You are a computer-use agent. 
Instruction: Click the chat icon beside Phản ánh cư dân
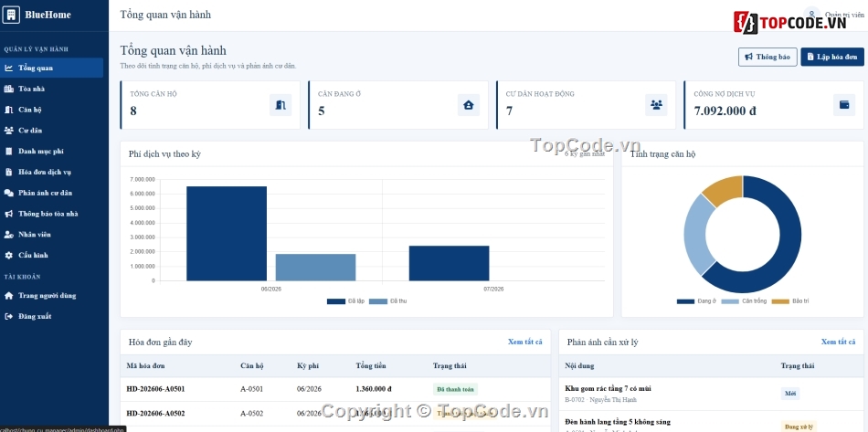(8, 193)
